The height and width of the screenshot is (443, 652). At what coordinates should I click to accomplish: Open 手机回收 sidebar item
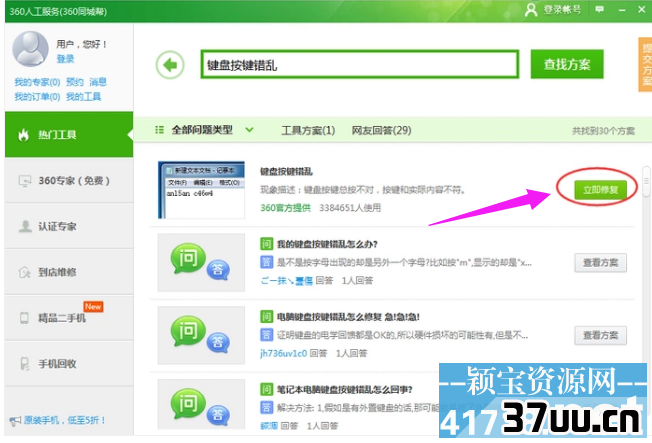69,364
